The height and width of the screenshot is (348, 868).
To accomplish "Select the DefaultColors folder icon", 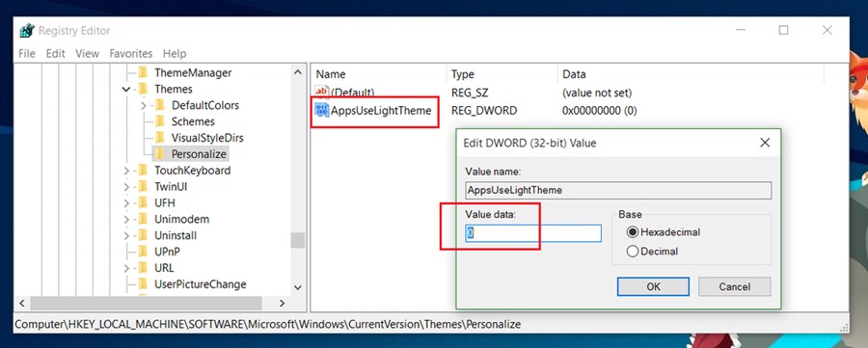I will [159, 105].
